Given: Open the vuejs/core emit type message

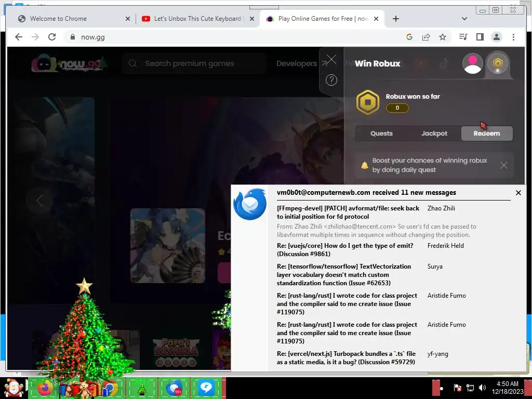Looking at the screenshot, I should [345, 250].
